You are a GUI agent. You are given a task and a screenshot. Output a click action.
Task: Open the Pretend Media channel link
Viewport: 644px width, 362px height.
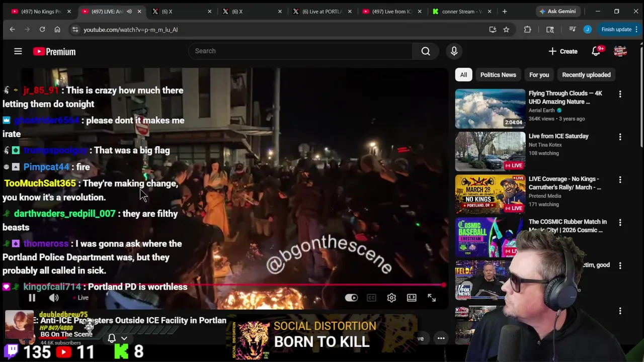click(x=545, y=196)
